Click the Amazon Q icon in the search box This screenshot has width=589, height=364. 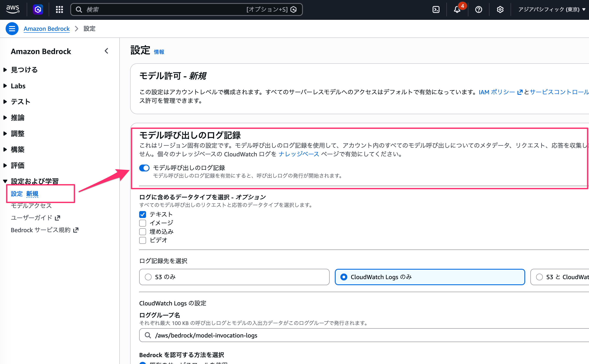point(294,9)
